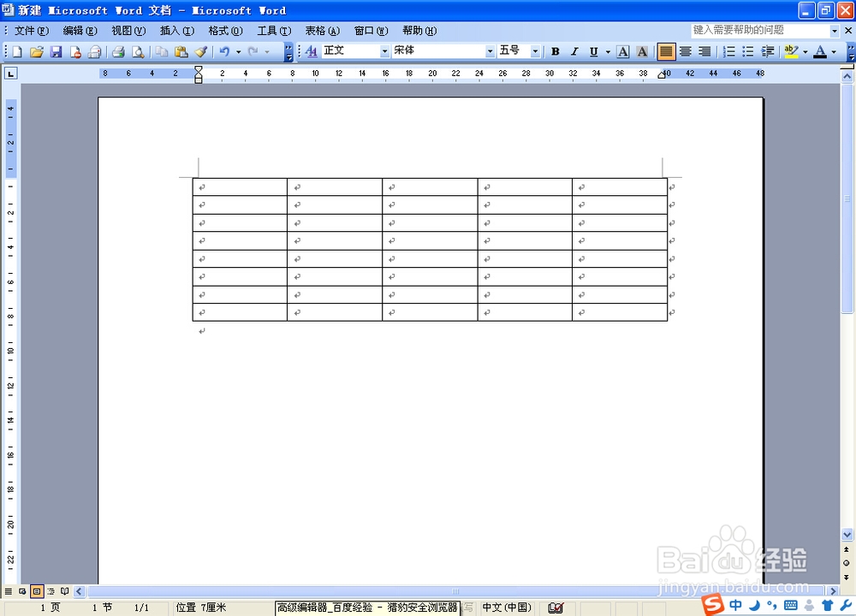
Task: Expand help question box dropdown
Action: [834, 31]
